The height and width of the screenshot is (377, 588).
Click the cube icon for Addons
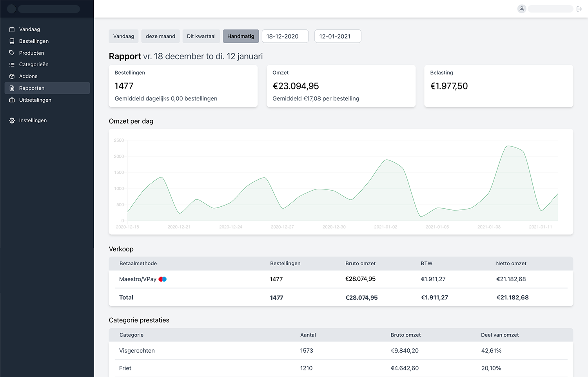(x=12, y=76)
